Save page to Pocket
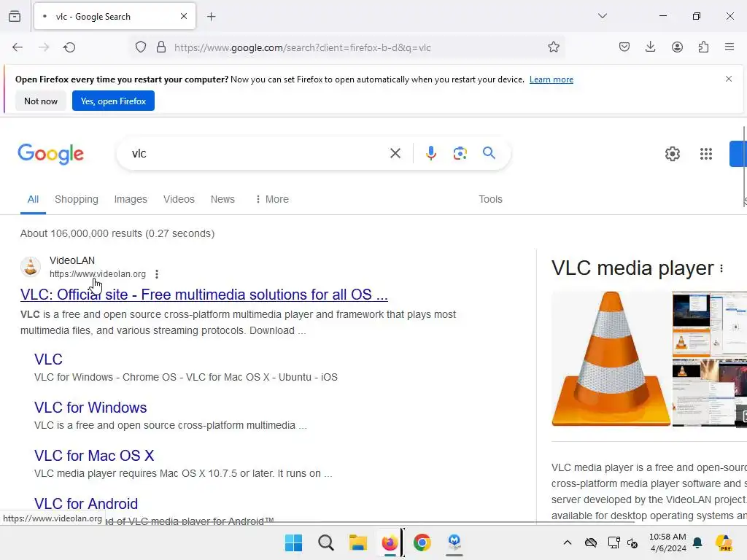The image size is (747, 560). pyautogui.click(x=624, y=47)
